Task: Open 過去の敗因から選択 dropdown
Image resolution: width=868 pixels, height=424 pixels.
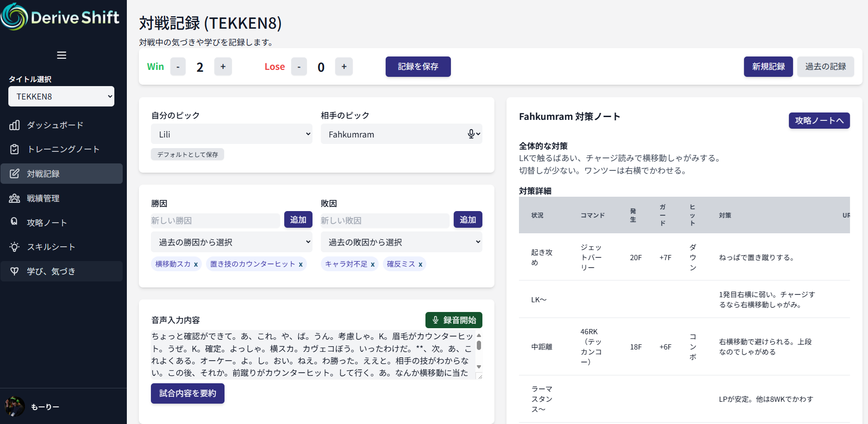Action: [401, 242]
